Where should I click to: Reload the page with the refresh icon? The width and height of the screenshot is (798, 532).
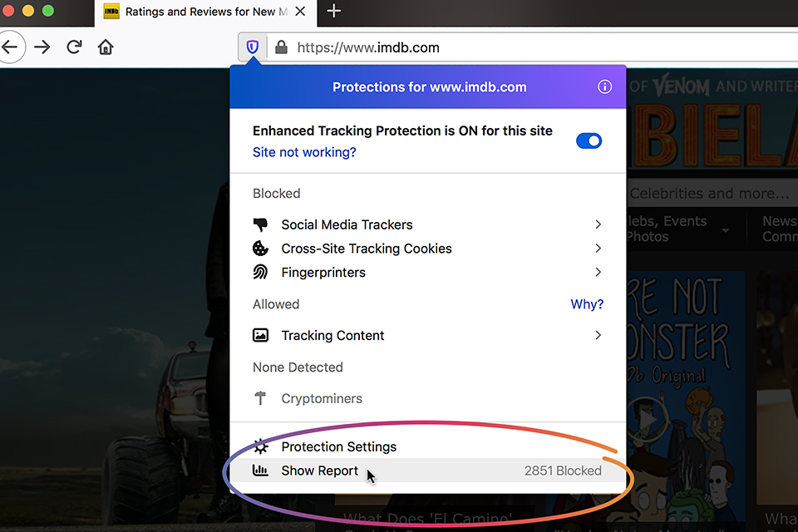click(74, 47)
